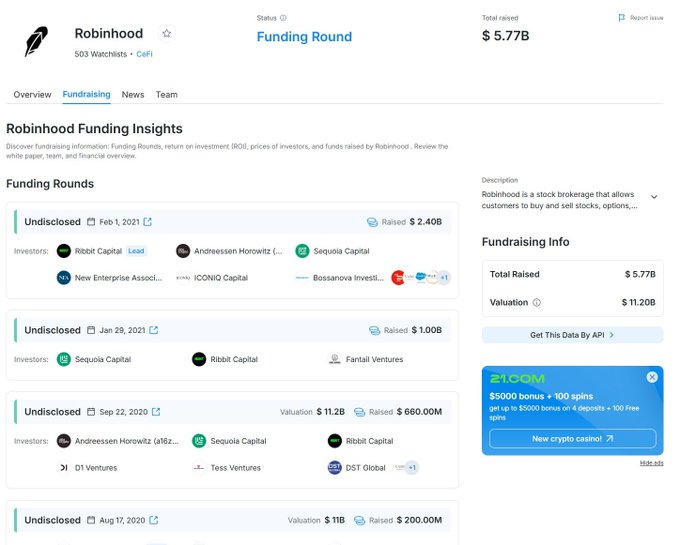Viewport: 680px width, 545px height.
Task: Click Tess Ventures logo
Action: point(199,467)
